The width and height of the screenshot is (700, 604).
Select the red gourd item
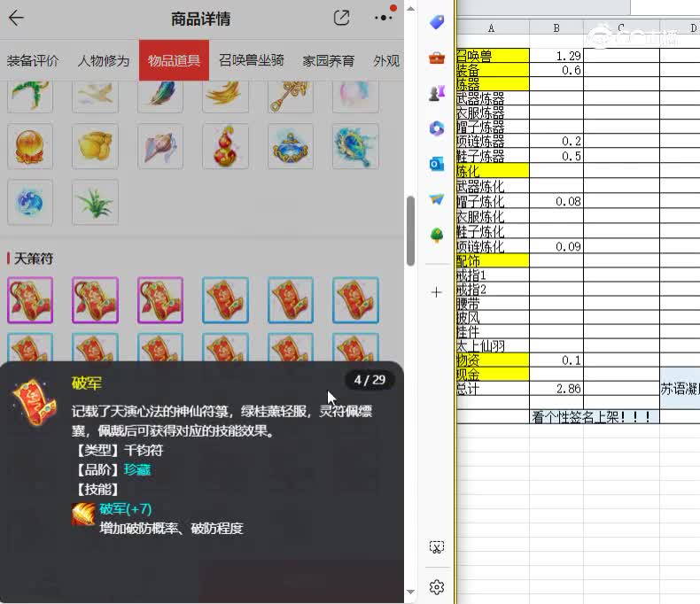coord(225,147)
